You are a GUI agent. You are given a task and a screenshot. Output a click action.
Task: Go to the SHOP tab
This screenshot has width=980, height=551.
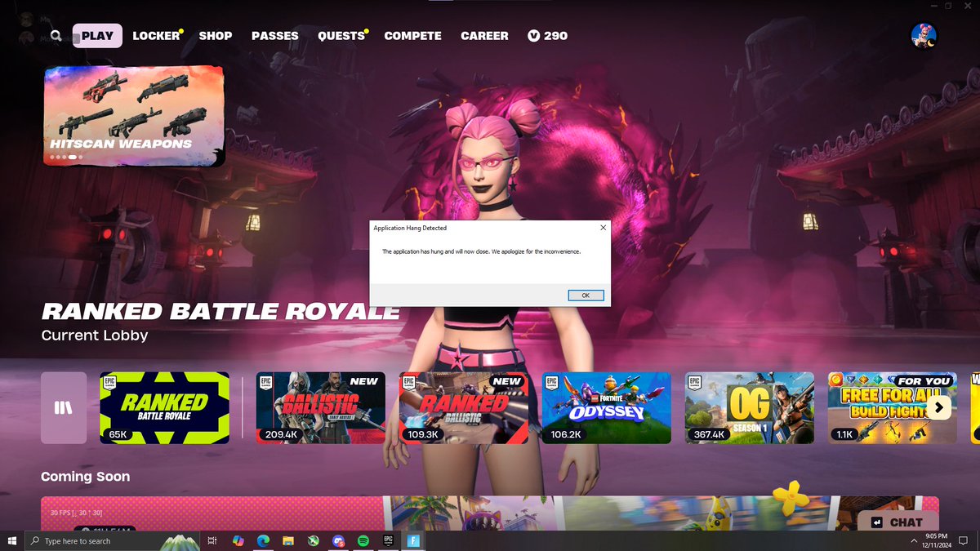(216, 36)
